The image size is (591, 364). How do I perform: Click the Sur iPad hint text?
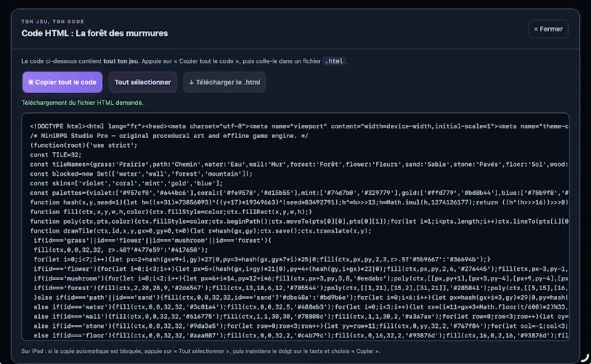(x=201, y=351)
